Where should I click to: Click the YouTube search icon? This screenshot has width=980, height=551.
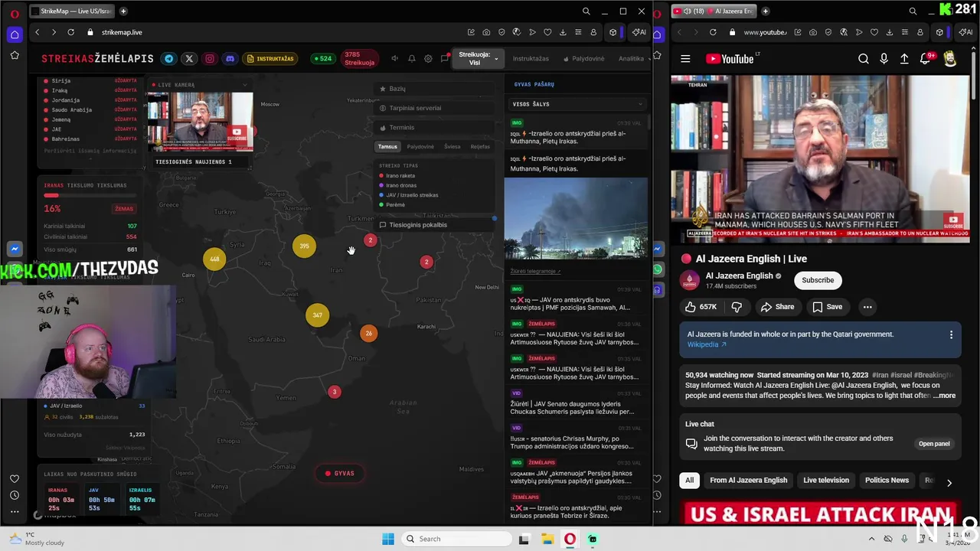point(863,59)
